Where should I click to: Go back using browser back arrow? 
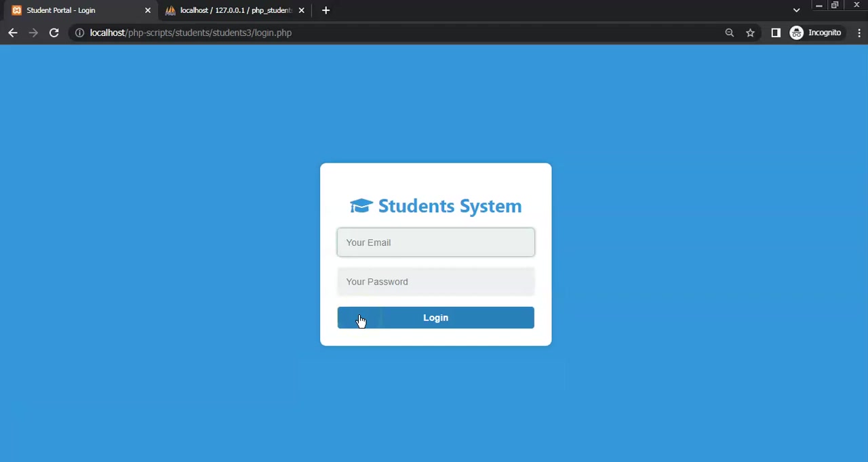click(13, 33)
